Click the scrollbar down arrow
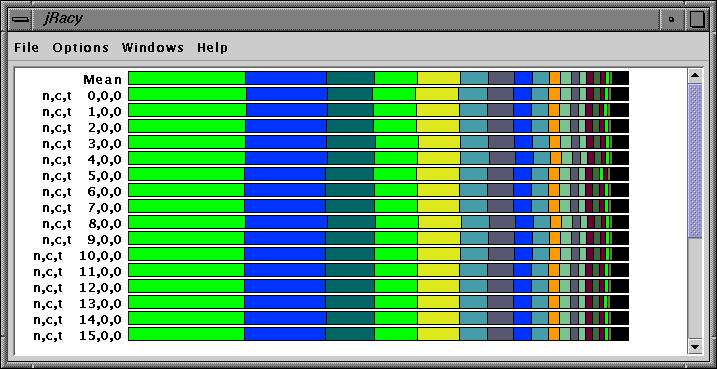The height and width of the screenshot is (369, 717). pos(695,347)
